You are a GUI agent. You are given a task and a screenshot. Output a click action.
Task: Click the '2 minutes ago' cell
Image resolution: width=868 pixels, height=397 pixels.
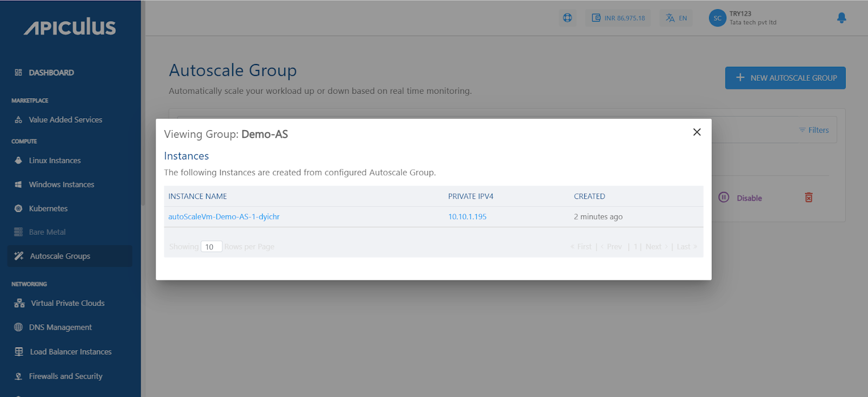(598, 216)
